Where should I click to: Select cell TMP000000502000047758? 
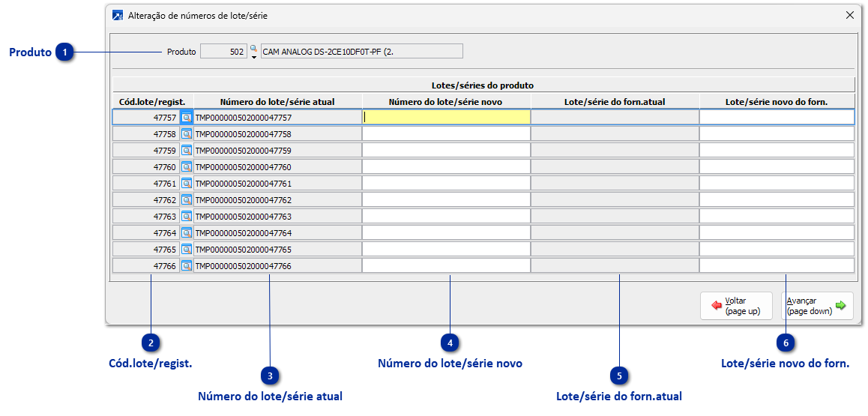coord(277,134)
